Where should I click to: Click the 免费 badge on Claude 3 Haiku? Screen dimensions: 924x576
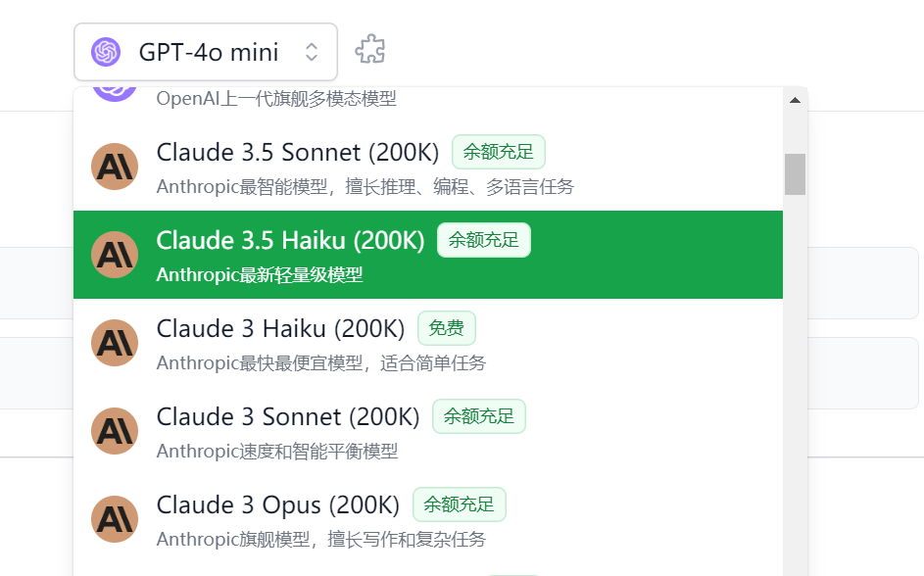[447, 328]
